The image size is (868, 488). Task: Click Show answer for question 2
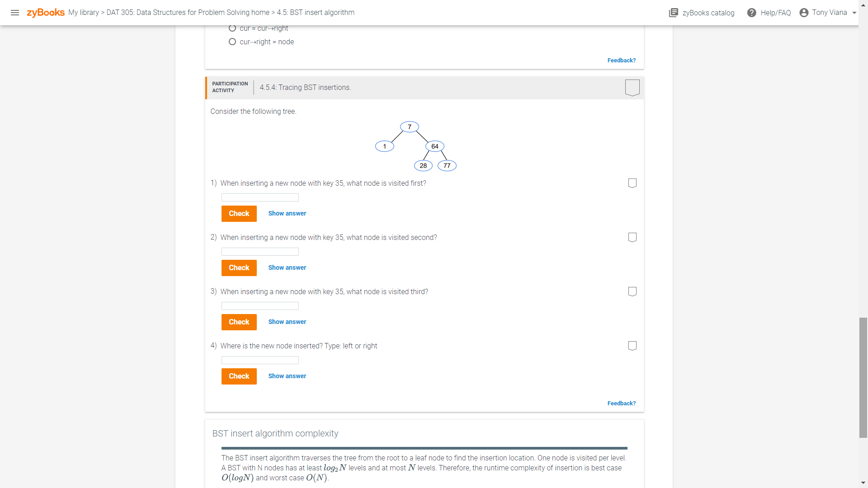pyautogui.click(x=287, y=267)
